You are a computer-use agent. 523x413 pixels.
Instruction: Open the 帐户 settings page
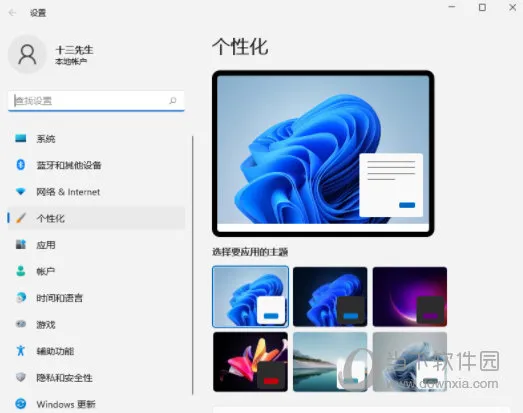pos(96,271)
